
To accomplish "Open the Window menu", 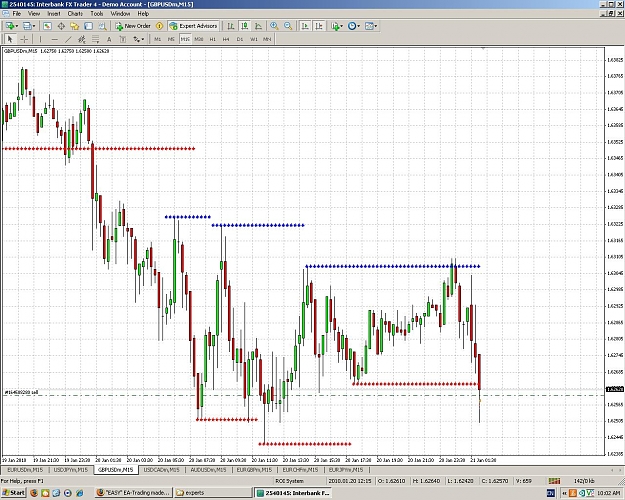I will pyautogui.click(x=120, y=14).
